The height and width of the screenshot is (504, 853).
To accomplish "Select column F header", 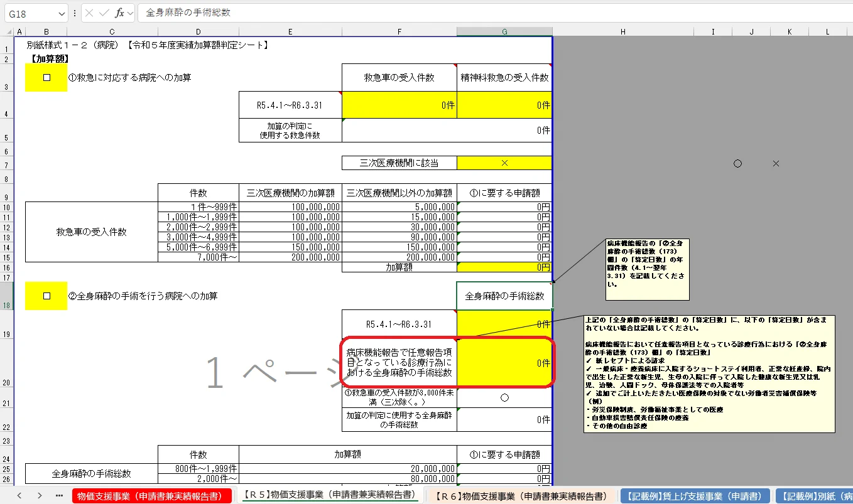I will [x=399, y=32].
